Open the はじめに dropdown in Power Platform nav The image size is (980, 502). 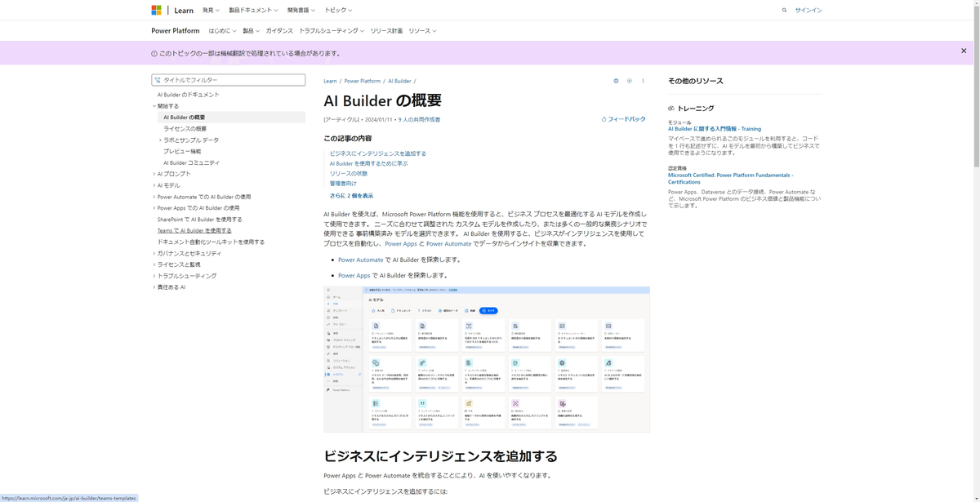pyautogui.click(x=222, y=31)
